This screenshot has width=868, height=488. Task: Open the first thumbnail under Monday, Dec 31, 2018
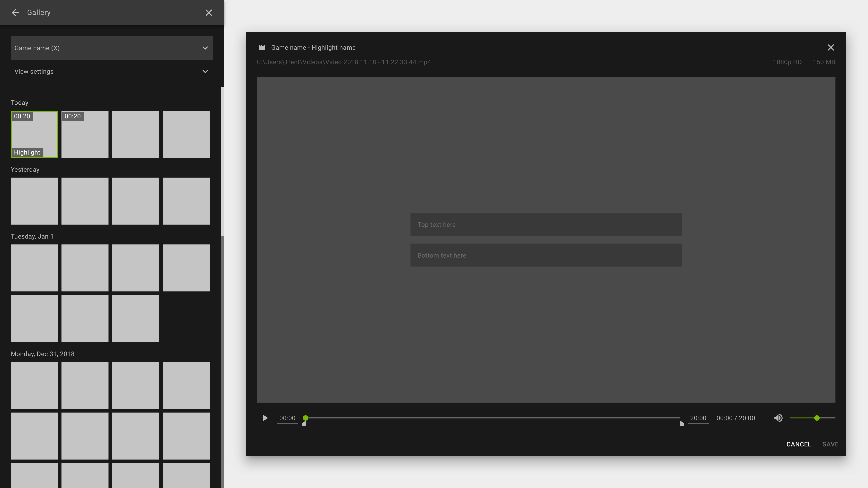tap(34, 385)
